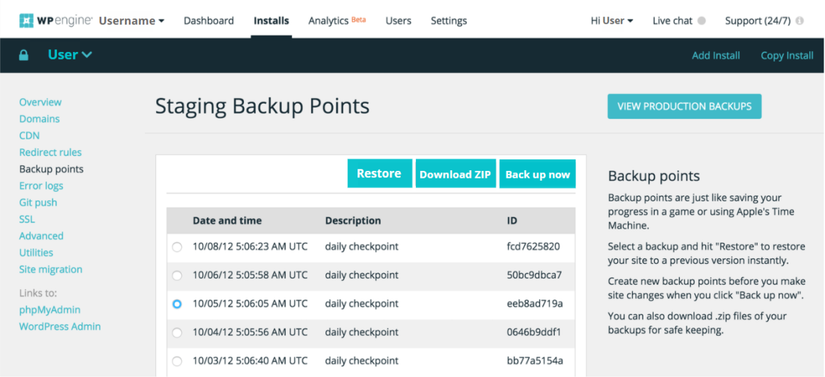Click the backup ID 0646b9ddf1
The image size is (825, 377).
coord(534,332)
